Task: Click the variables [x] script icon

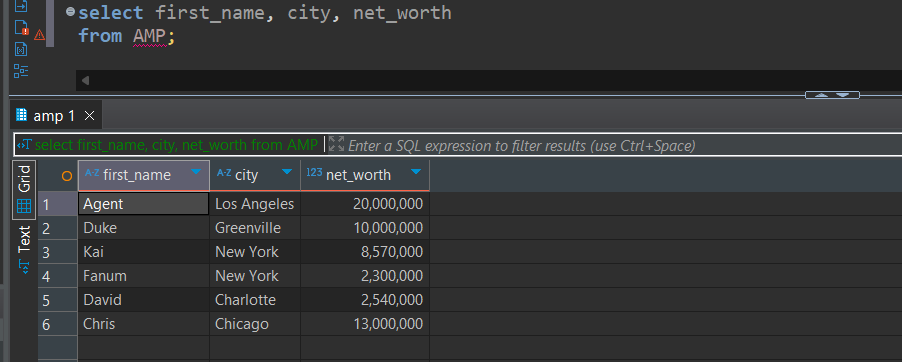Action: (x=21, y=49)
